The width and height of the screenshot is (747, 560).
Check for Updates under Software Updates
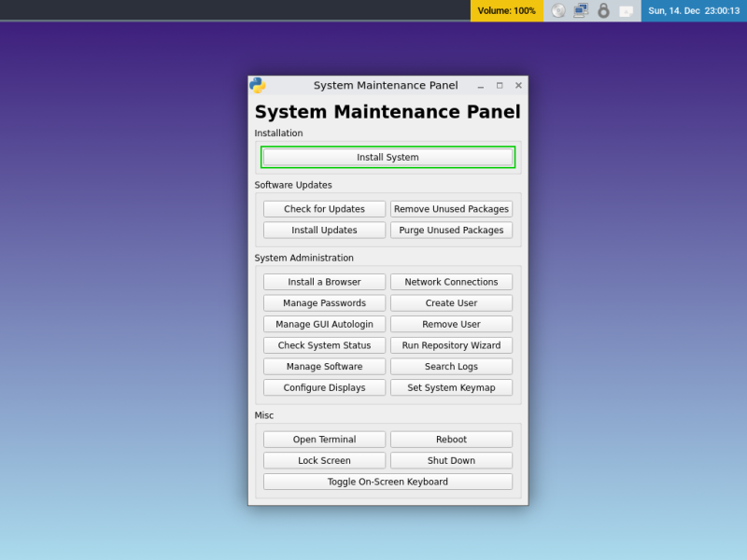pos(324,208)
